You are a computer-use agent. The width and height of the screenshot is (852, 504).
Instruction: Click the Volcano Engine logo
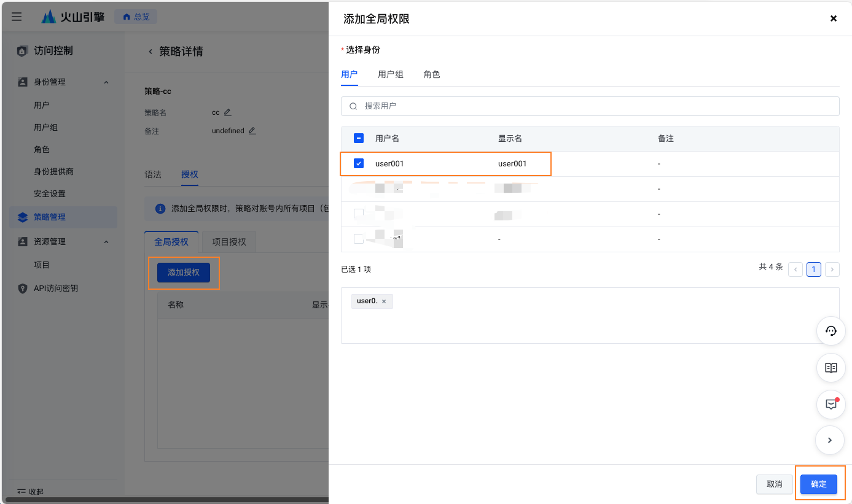point(73,17)
